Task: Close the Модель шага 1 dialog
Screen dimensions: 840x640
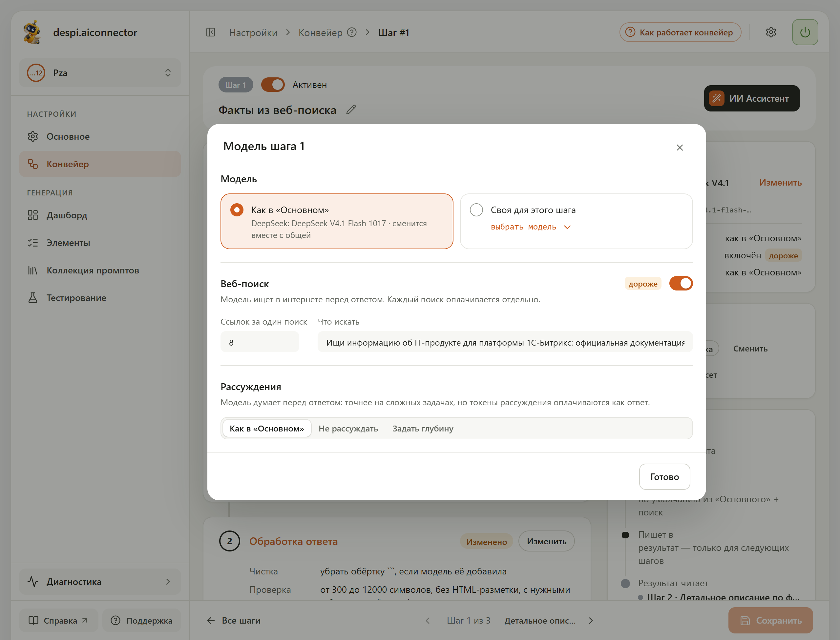Action: pos(680,148)
